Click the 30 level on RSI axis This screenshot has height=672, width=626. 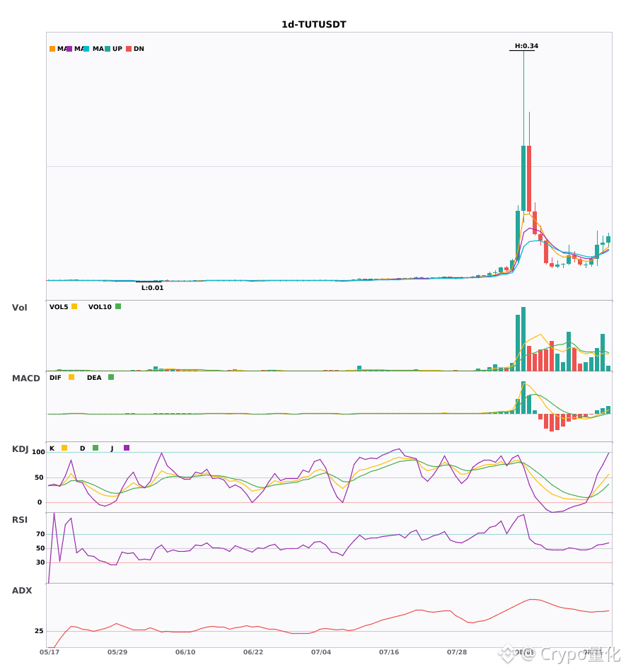click(x=40, y=562)
